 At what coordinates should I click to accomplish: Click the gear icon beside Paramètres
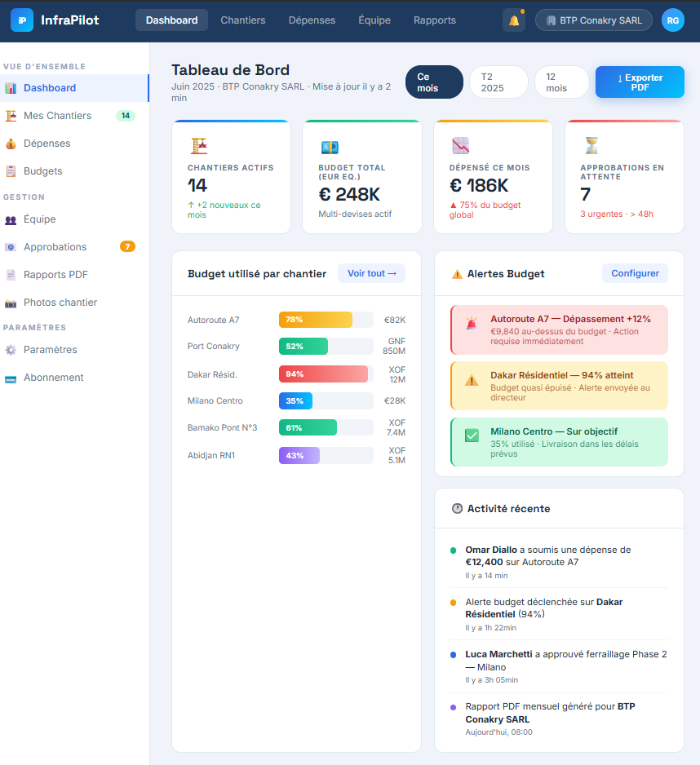[11, 350]
